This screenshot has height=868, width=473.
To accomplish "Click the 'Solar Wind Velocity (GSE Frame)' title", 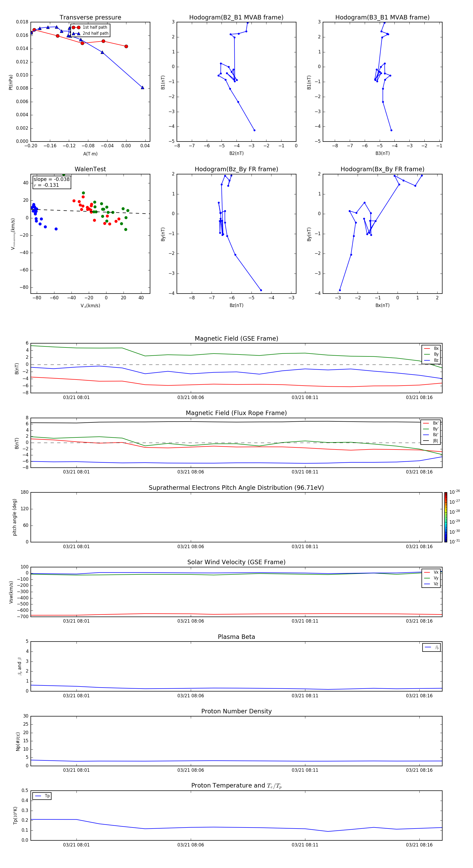I will tap(236, 562).
